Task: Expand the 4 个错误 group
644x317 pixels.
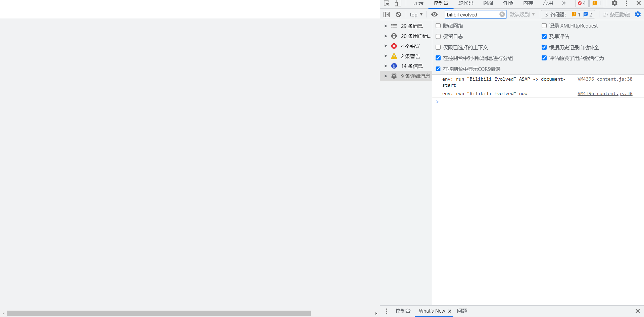Action: (x=386, y=46)
